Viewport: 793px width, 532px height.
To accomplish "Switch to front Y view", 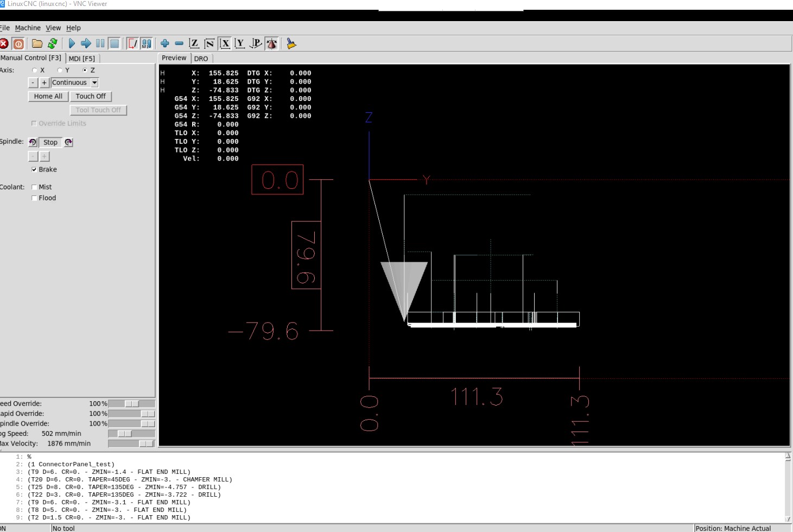I will 240,43.
